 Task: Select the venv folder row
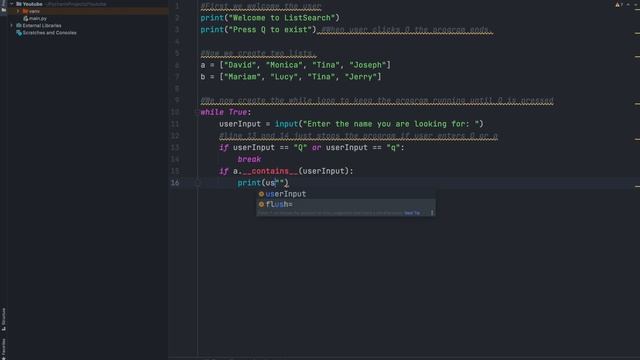pos(88,11)
